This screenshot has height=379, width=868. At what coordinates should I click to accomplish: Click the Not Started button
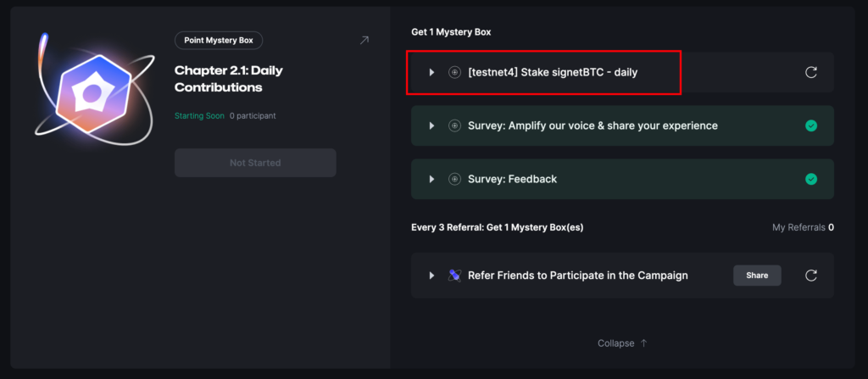click(x=255, y=163)
